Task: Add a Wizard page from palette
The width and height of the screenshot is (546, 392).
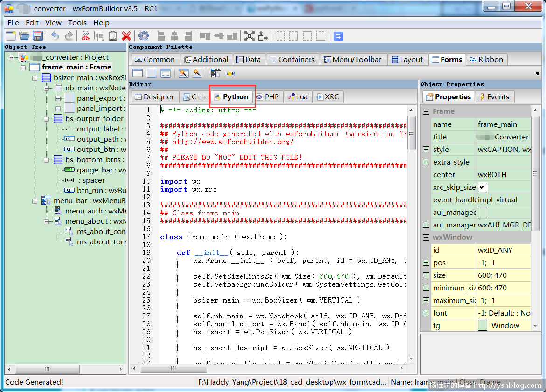Action: click(197, 73)
